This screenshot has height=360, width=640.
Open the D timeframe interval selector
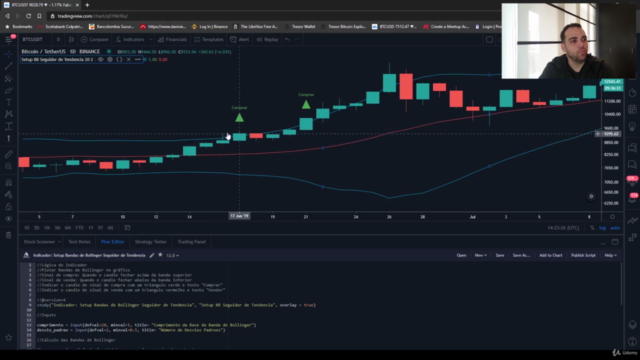coord(58,40)
